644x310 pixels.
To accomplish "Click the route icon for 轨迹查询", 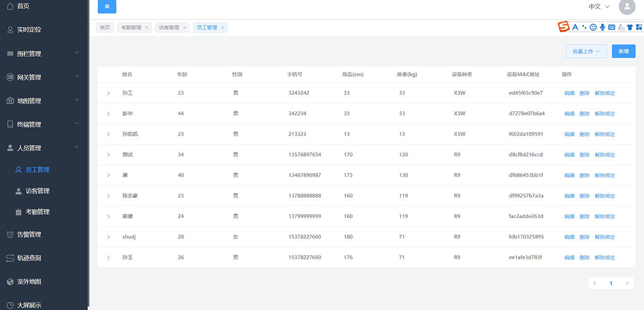I will click(11, 259).
